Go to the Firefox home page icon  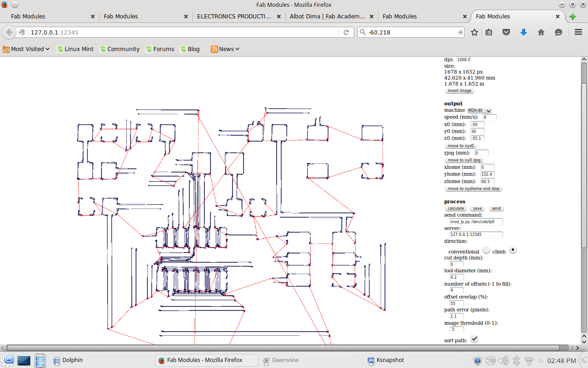[541, 32]
